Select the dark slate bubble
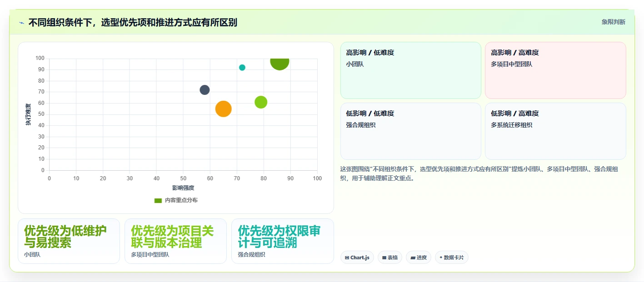Screen dimensions: 644x282 [205, 90]
